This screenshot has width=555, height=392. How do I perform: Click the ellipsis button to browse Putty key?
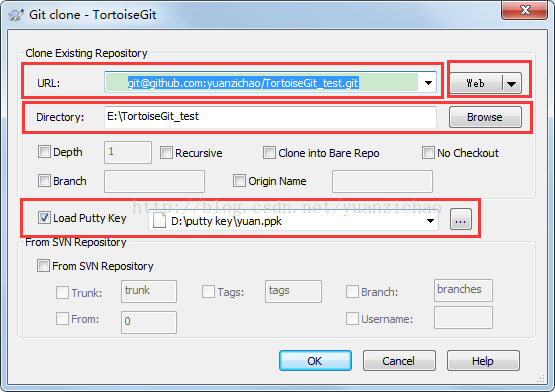(x=461, y=219)
